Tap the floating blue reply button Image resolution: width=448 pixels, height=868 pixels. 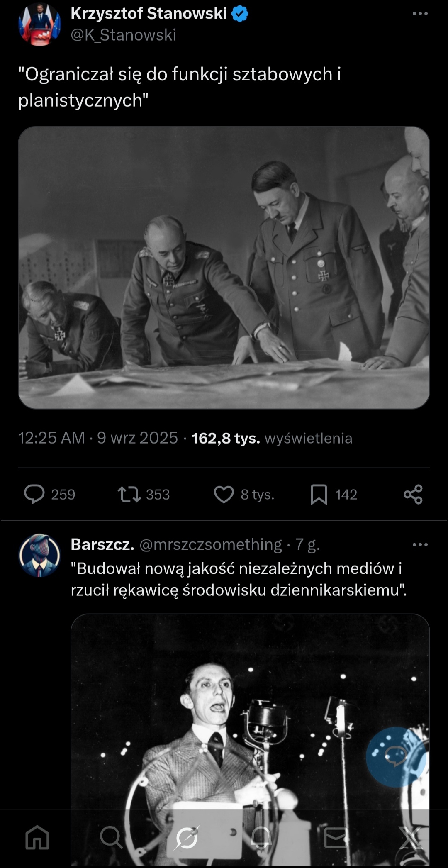click(x=396, y=757)
